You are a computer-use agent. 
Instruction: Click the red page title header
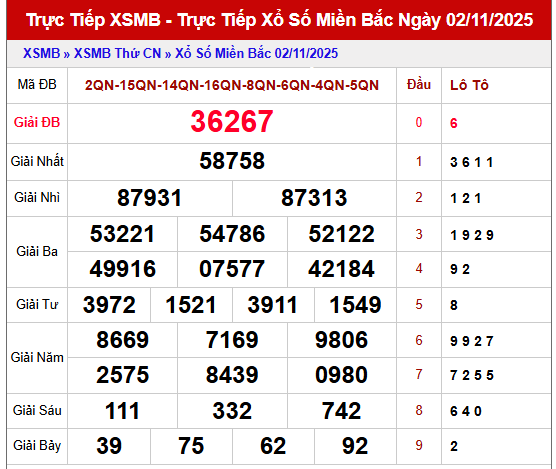(279, 20)
